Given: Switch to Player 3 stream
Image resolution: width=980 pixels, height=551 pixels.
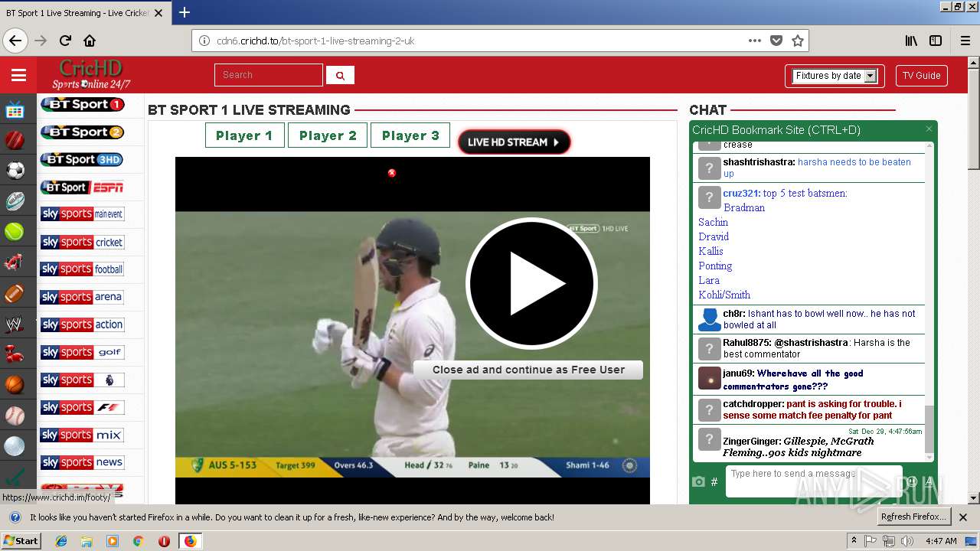Looking at the screenshot, I should tap(410, 135).
